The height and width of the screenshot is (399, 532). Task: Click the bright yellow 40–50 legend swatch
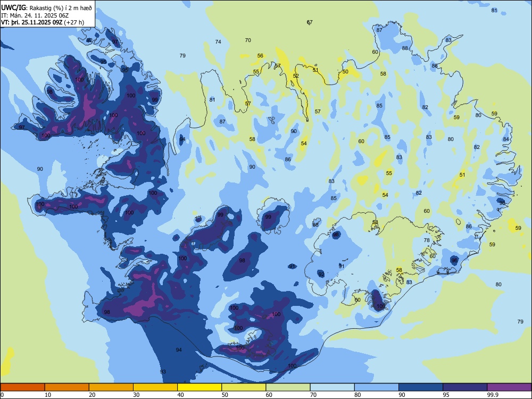click(x=199, y=387)
